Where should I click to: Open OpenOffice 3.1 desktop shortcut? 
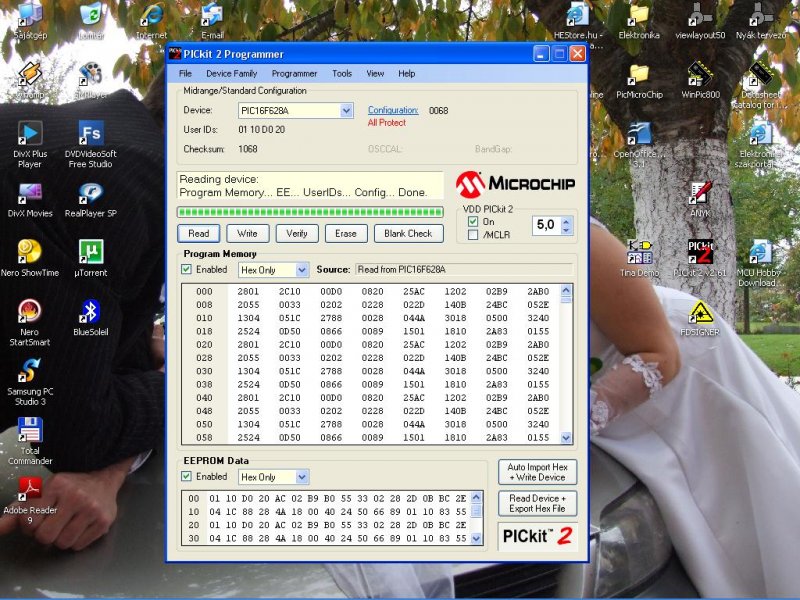639,144
